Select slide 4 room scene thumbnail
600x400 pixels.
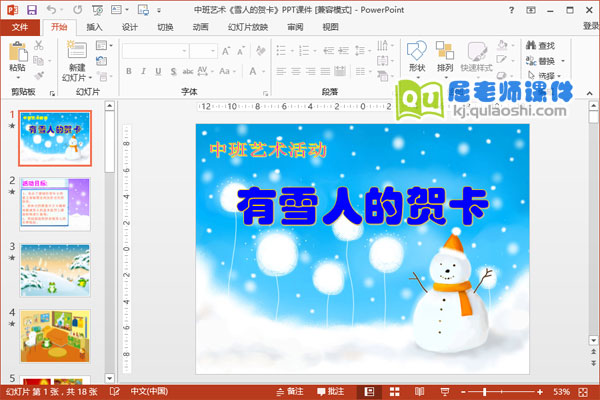pyautogui.click(x=55, y=336)
